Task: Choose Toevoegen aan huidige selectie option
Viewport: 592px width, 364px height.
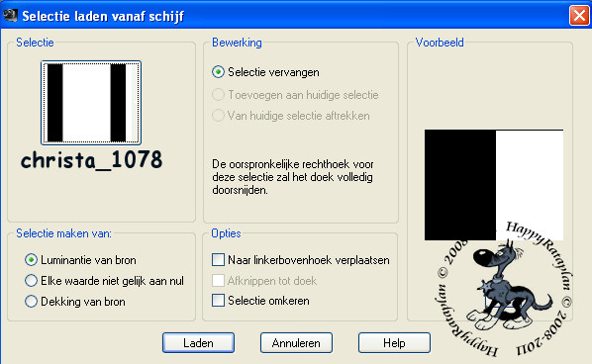Action: pos(218,95)
